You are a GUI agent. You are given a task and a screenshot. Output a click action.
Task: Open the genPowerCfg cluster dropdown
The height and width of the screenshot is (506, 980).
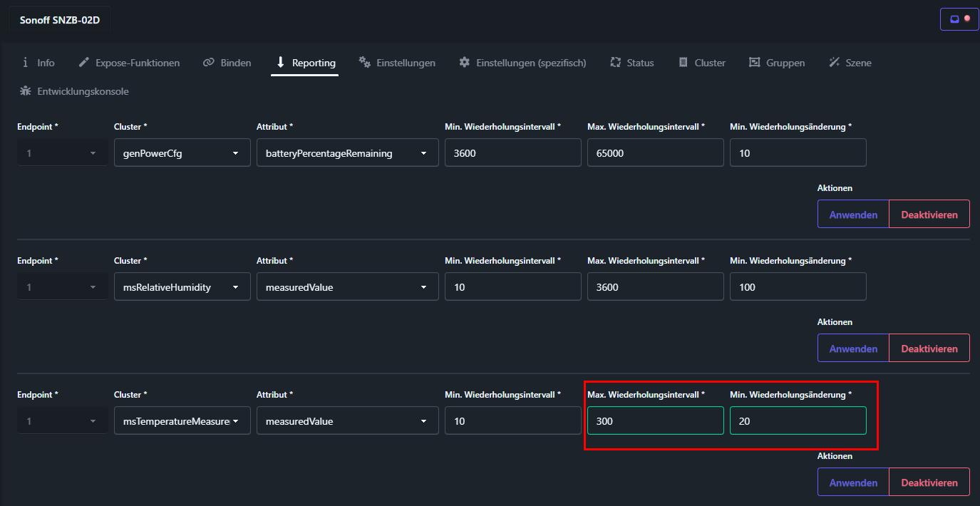click(182, 153)
